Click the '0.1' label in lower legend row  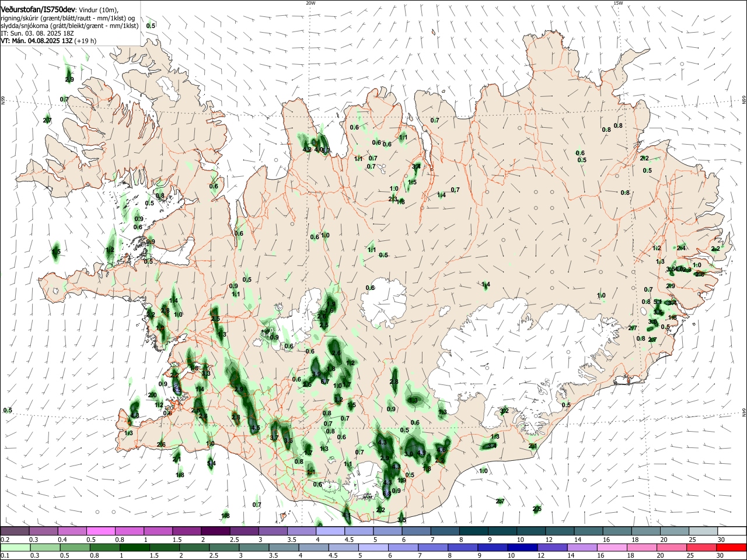click(x=5, y=556)
